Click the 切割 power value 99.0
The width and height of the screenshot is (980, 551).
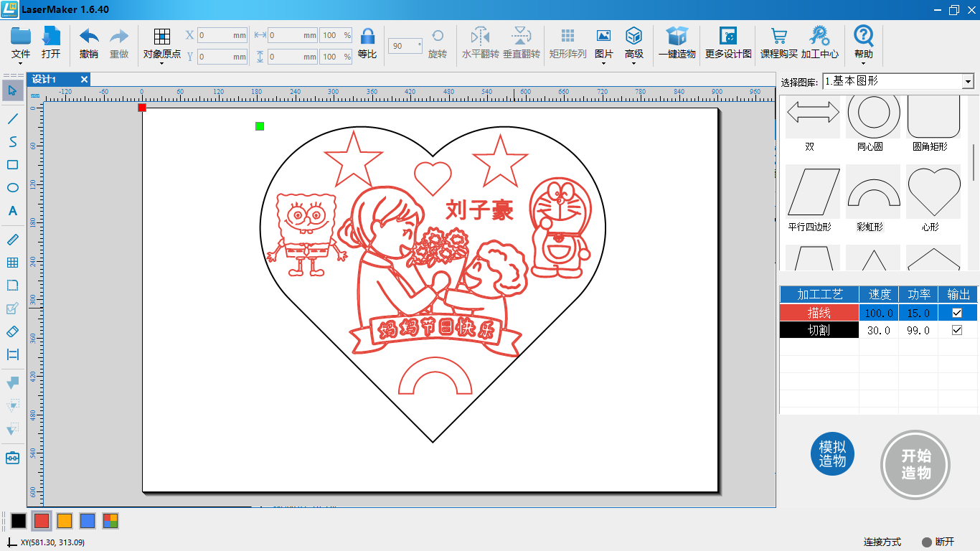tap(918, 330)
